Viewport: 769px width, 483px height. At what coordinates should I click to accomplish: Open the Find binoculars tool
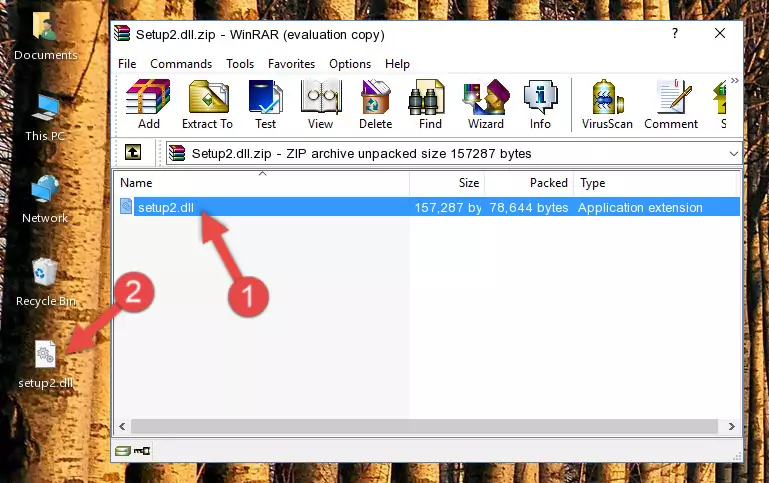coord(430,104)
